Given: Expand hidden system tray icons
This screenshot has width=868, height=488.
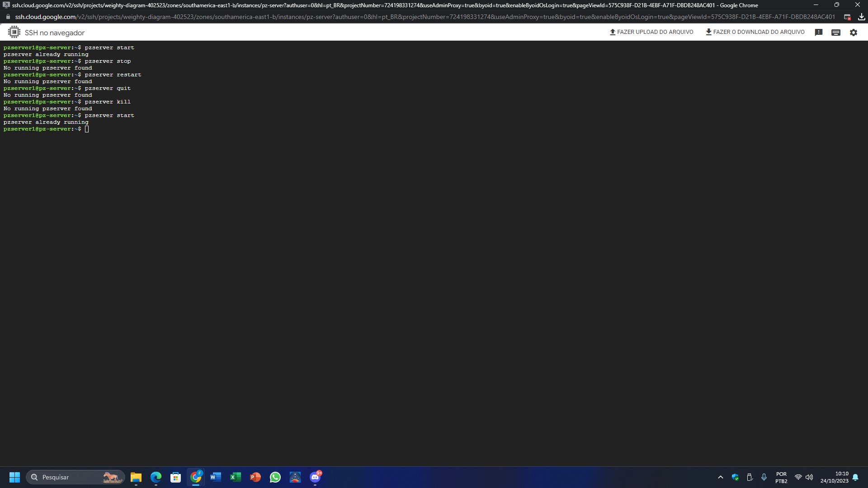Looking at the screenshot, I should pos(721,477).
